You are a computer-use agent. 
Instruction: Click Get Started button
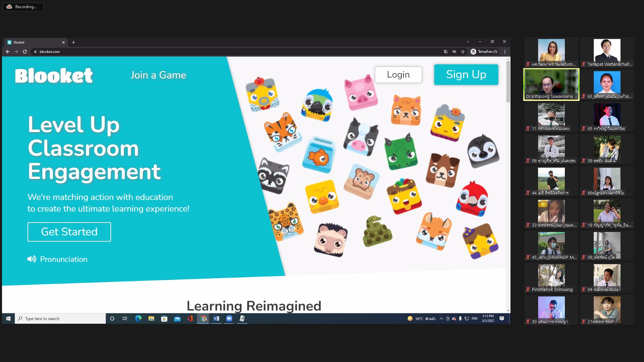[69, 232]
